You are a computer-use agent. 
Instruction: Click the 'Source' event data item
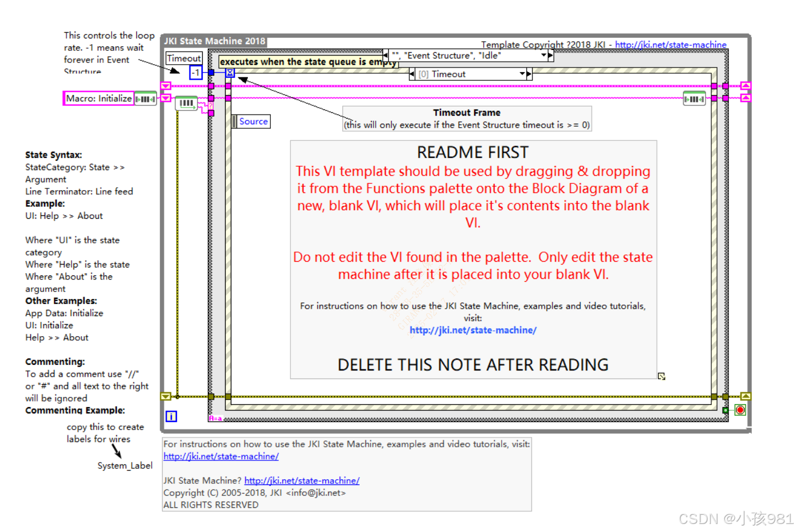[x=254, y=121]
